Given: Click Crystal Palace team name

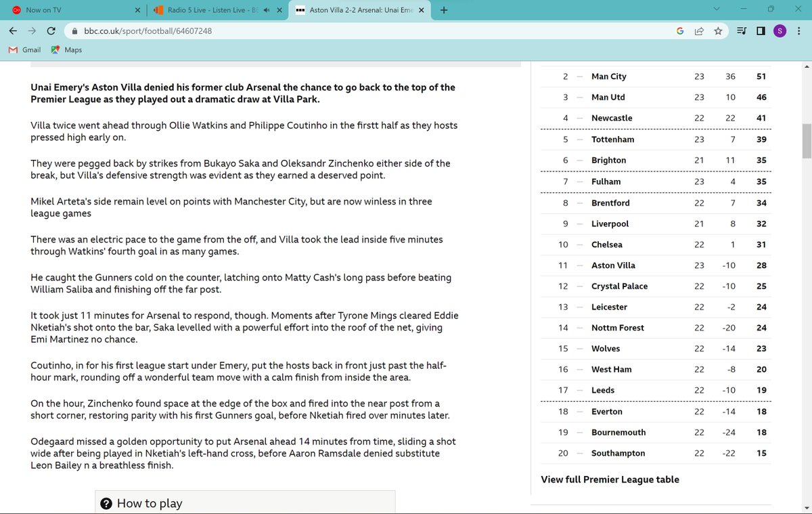Looking at the screenshot, I should (x=620, y=286).
